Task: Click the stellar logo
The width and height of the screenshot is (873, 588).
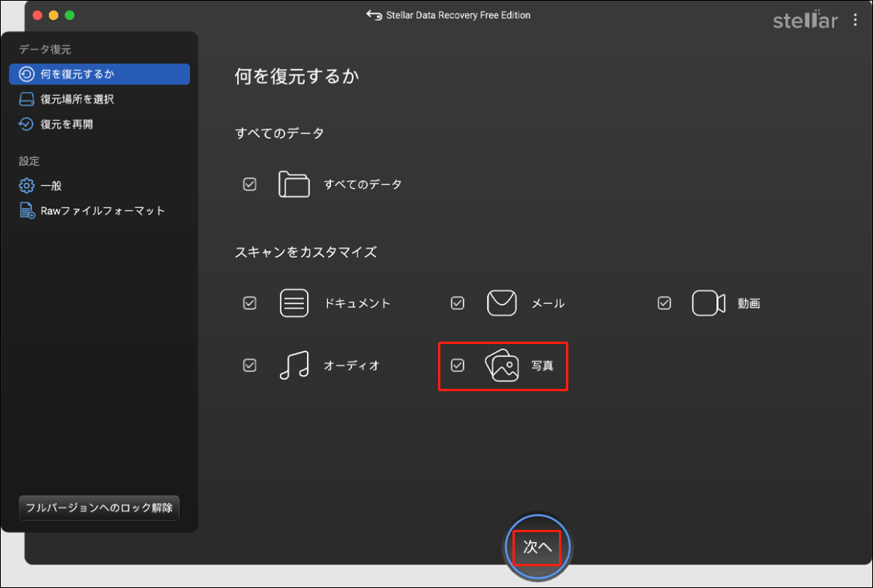Action: tap(805, 20)
